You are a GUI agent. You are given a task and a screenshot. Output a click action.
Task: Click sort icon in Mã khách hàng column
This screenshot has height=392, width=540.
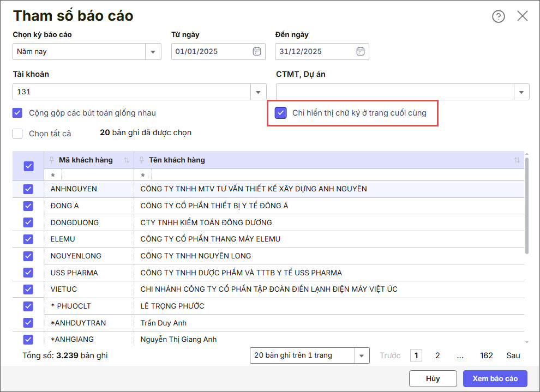pyautogui.click(x=127, y=160)
